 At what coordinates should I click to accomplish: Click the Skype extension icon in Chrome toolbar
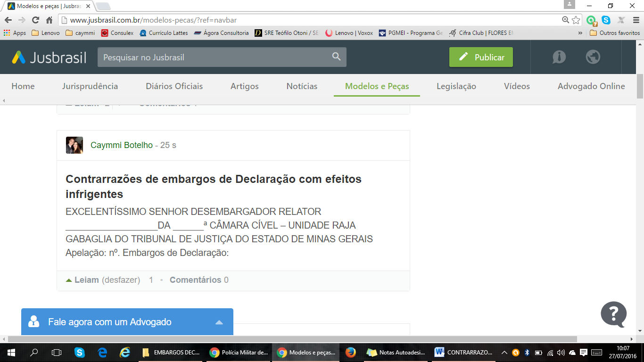(x=606, y=20)
